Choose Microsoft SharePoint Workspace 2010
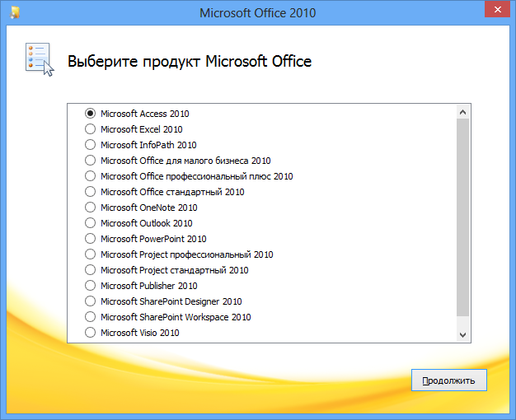This screenshot has height=420, width=516. coord(91,317)
